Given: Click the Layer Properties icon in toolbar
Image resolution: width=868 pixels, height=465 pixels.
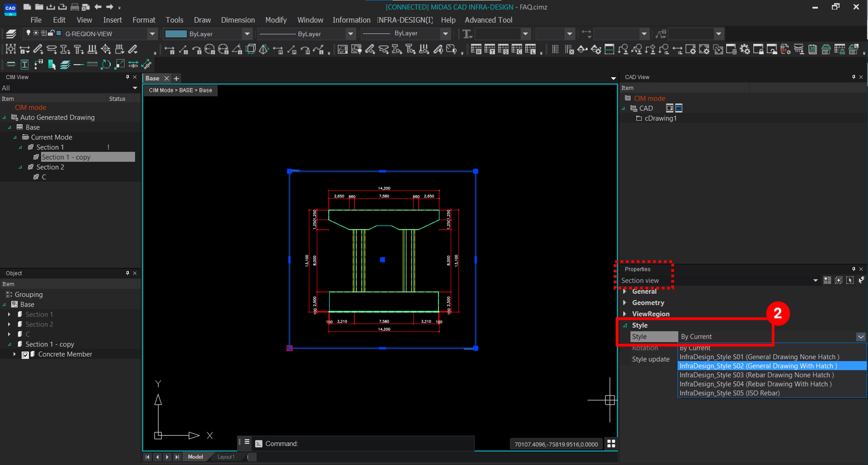Looking at the screenshot, I should point(11,34).
